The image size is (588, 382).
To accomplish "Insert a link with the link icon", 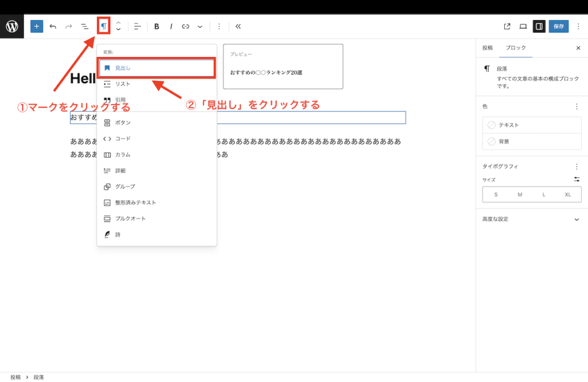I will pyautogui.click(x=185, y=26).
